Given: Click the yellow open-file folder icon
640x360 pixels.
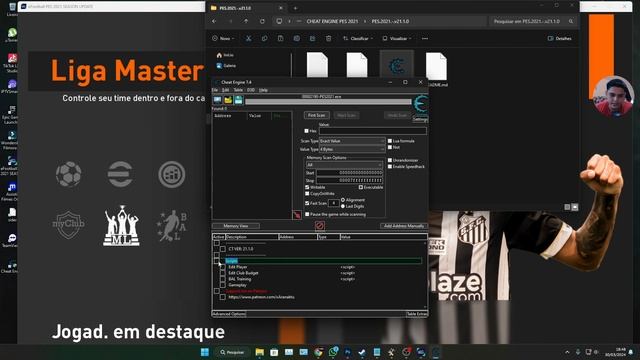Looking at the screenshot, I should click(x=228, y=100).
